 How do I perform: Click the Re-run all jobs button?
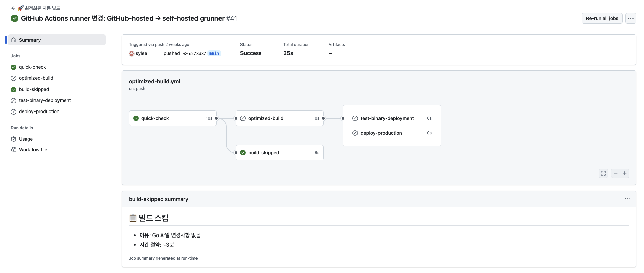(602, 18)
